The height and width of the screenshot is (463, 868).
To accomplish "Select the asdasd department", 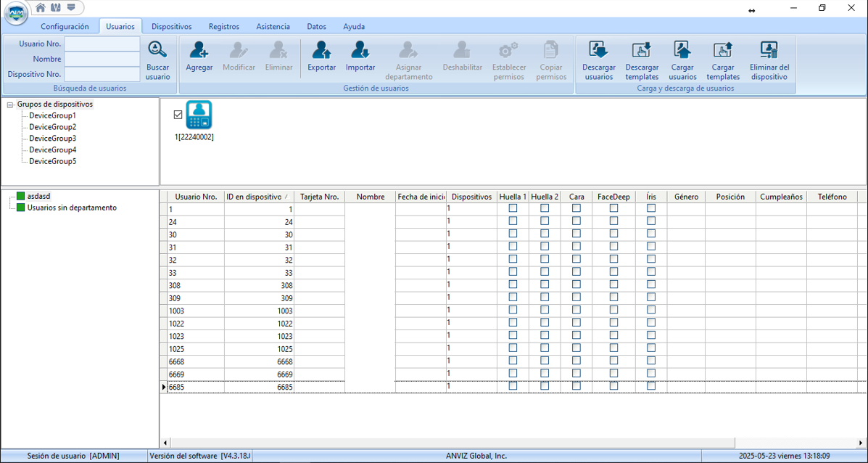I will 38,196.
